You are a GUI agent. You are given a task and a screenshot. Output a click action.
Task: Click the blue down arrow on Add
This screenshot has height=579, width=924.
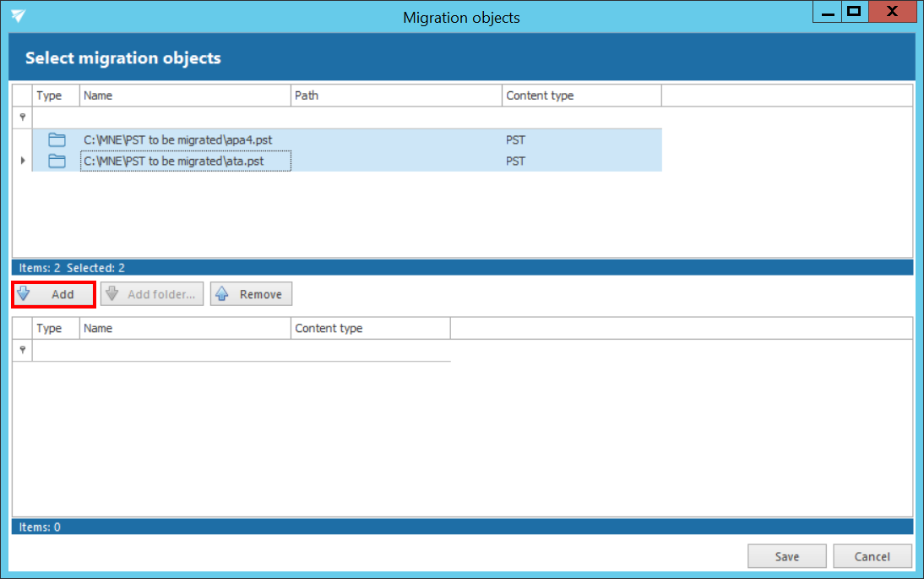coord(24,294)
